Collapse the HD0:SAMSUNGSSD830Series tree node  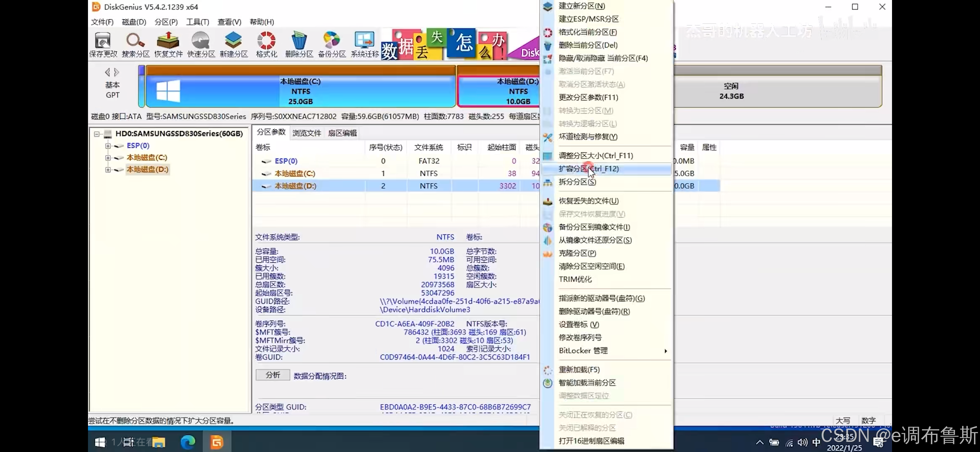[97, 133]
